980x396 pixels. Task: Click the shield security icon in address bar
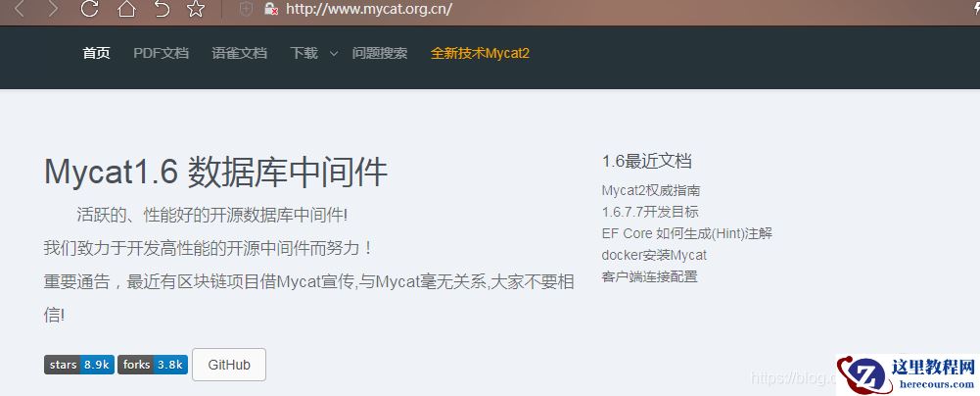pos(247,9)
